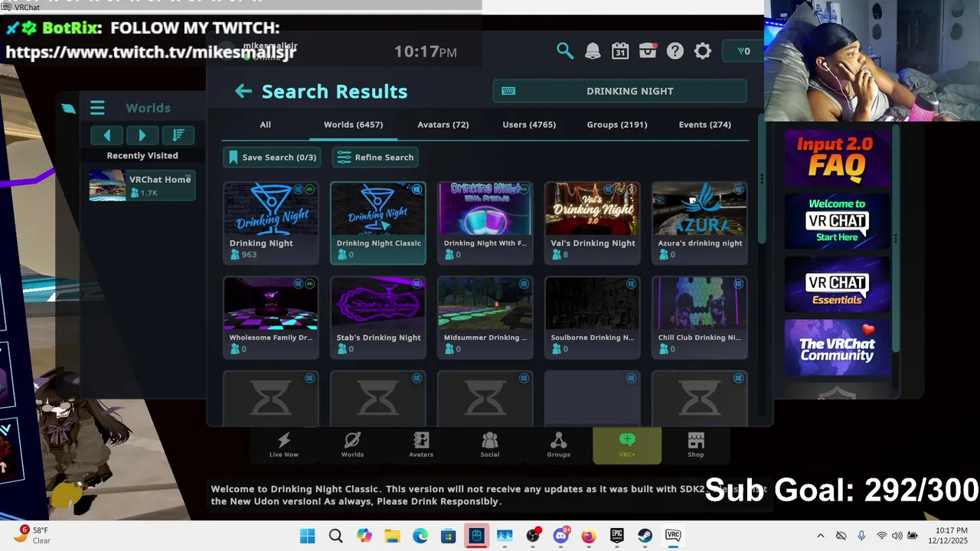This screenshot has height=551, width=980.
Task: Open Wholesome Family Drinking world card
Action: click(271, 318)
